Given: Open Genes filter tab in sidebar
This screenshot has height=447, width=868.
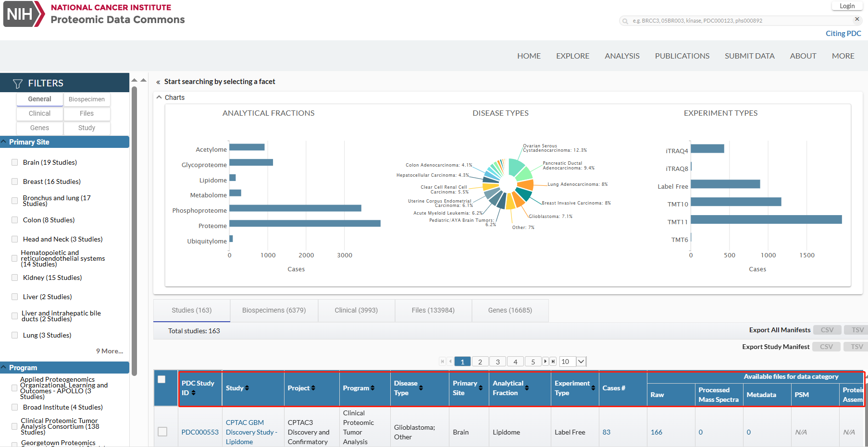Looking at the screenshot, I should [39, 128].
